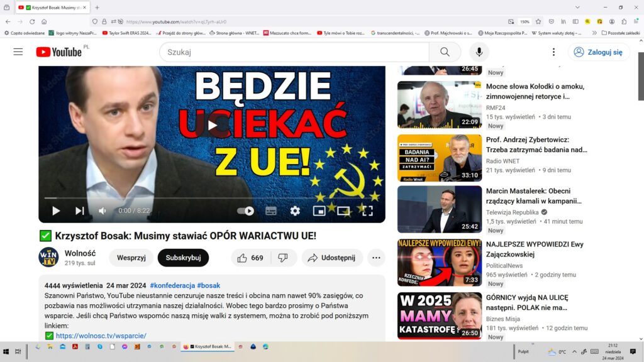Go back in browser
The height and width of the screenshot is (362, 644).
(x=8, y=22)
